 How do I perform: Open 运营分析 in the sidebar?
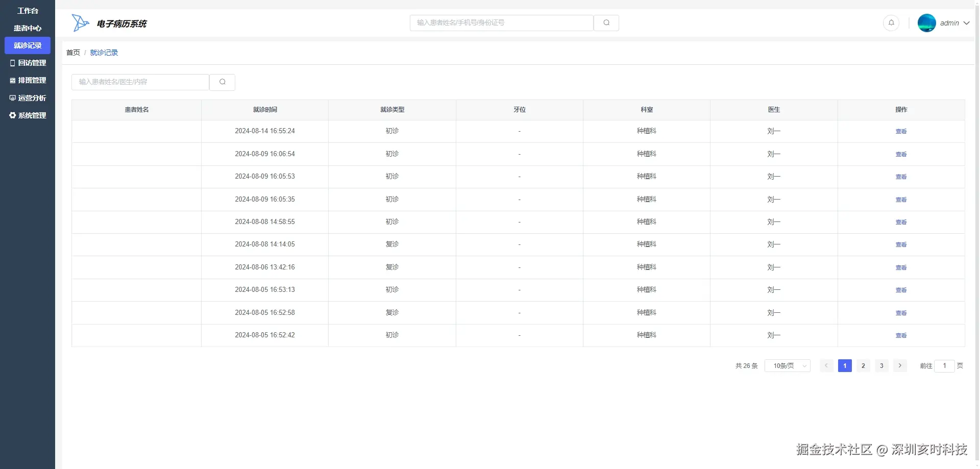click(28, 98)
